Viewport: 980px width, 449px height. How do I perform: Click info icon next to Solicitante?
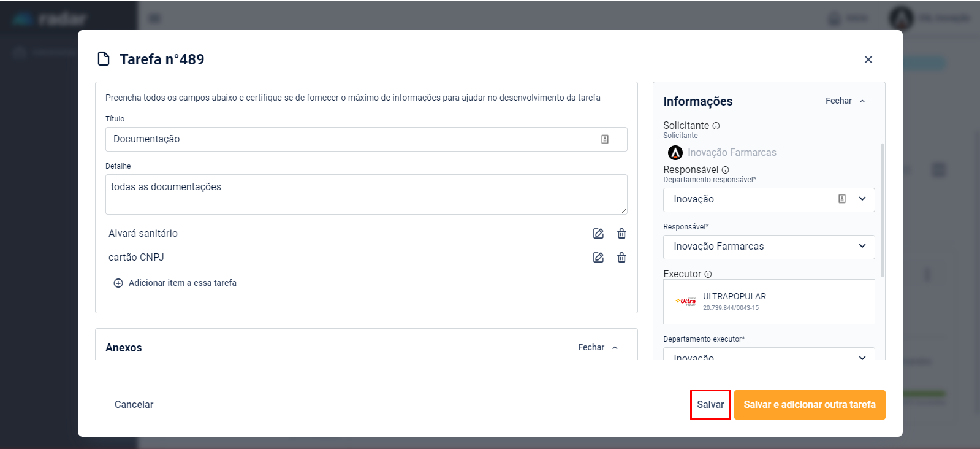pyautogui.click(x=716, y=126)
